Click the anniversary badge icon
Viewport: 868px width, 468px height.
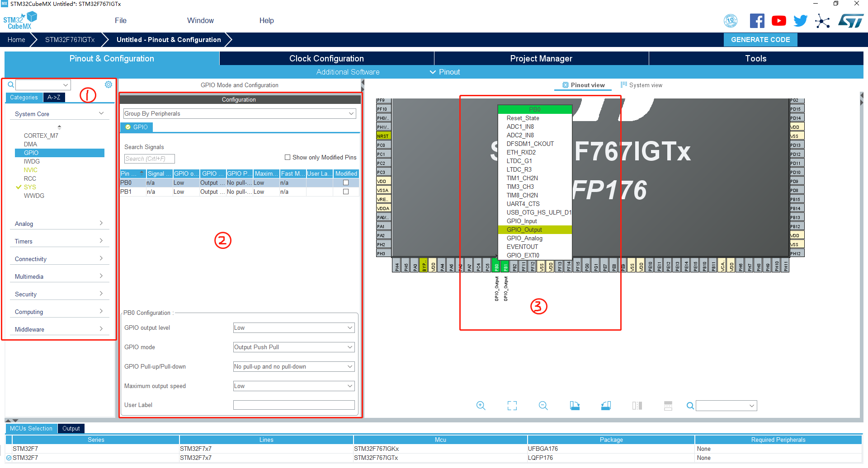(x=731, y=21)
